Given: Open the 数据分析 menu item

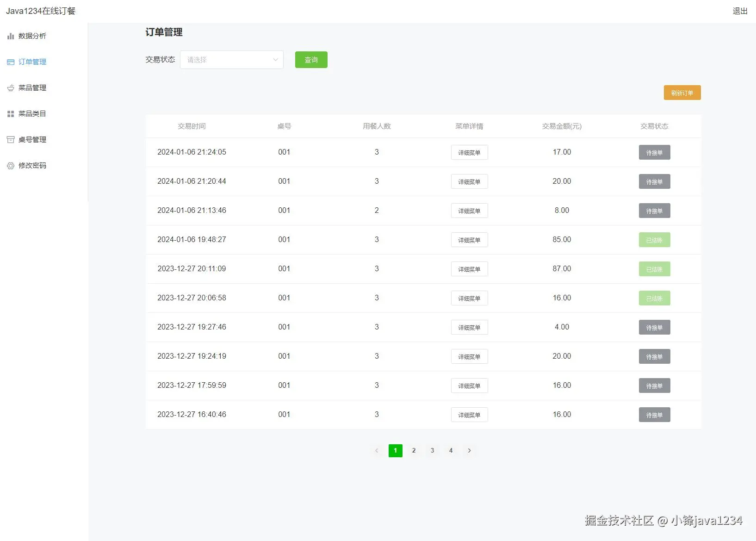Looking at the screenshot, I should point(44,36).
